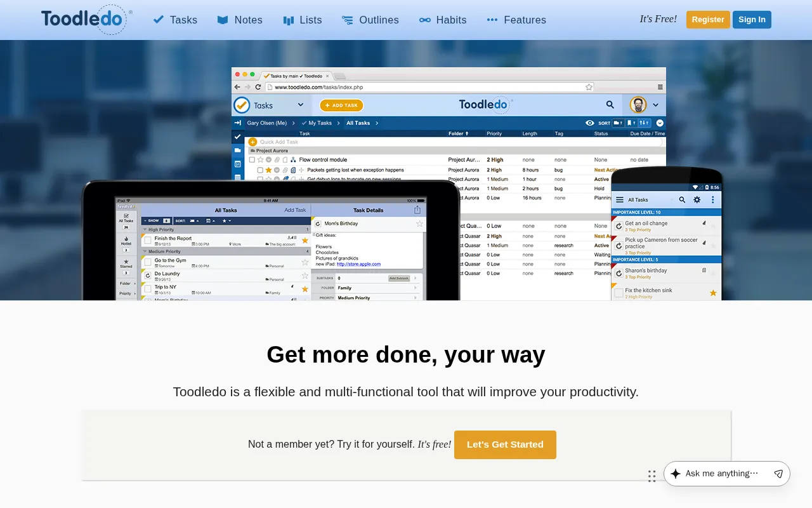Click the 'Get more done, your way' heading
The height and width of the screenshot is (508, 812).
(406, 354)
